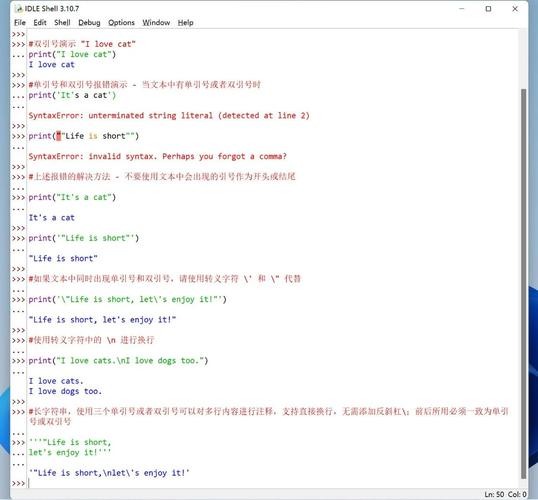
Task: Open the Window menu
Action: click(156, 23)
